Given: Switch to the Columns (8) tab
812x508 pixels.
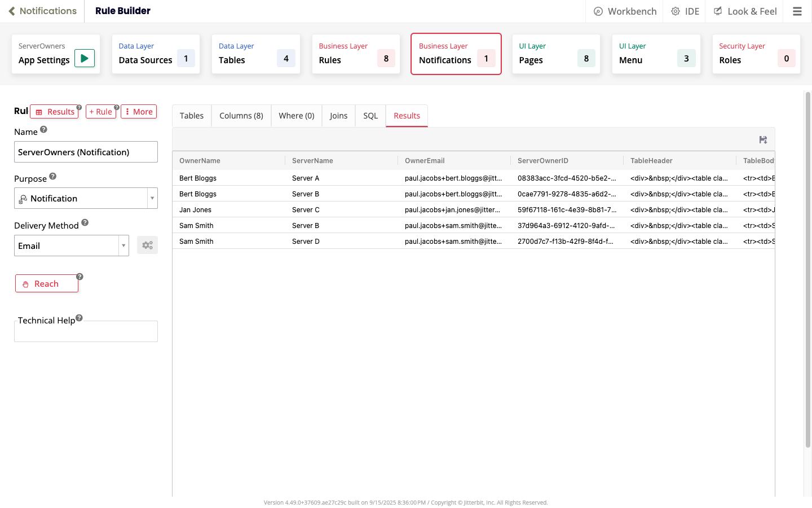Looking at the screenshot, I should (241, 116).
